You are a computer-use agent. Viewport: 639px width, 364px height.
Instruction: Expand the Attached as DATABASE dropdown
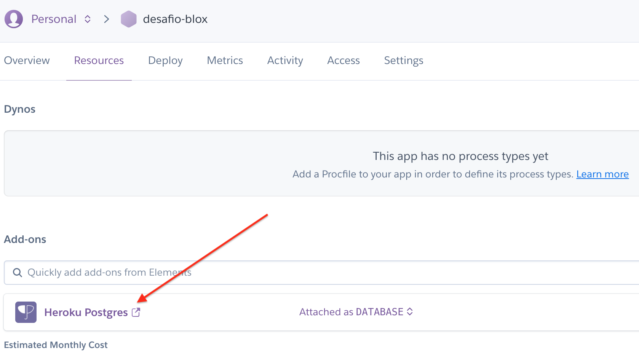pos(356,312)
